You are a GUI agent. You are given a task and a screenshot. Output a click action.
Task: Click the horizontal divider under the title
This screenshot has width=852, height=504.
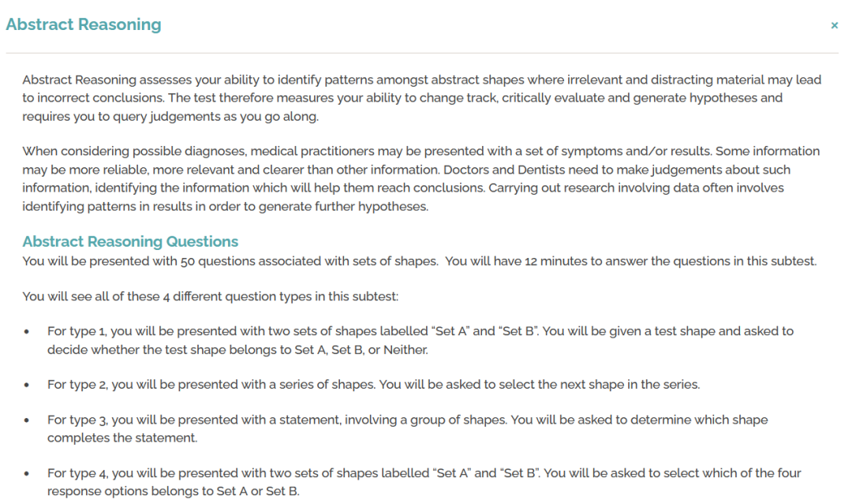pos(422,53)
